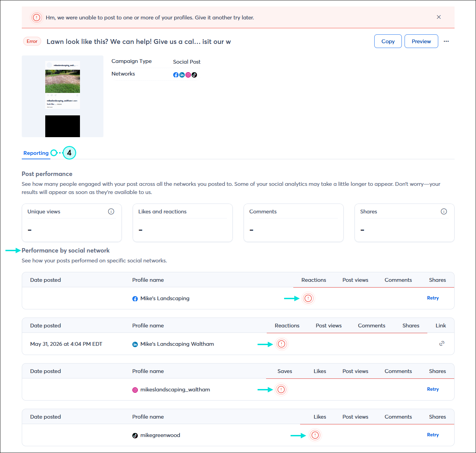Click the Copy button
Viewport: 476px width, 453px height.
388,41
